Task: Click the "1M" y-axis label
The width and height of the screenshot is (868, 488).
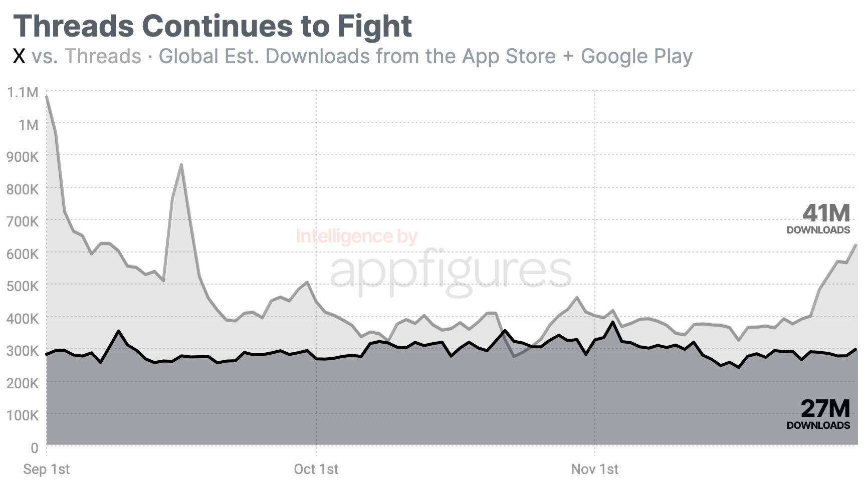Action: tap(28, 125)
